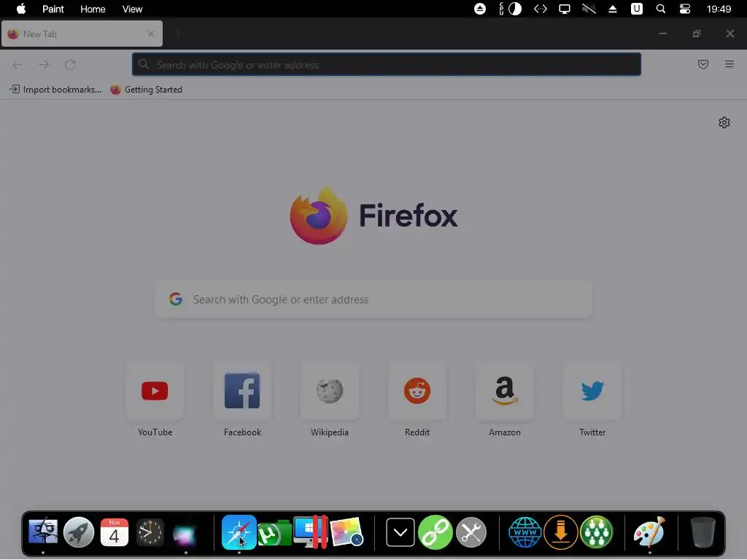Launch Siri from the dock
747x560 pixels.
tap(185, 534)
